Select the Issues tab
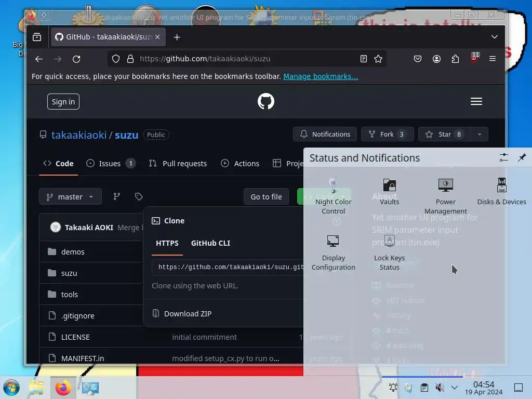Screen dimensions: 532x399 point(111,164)
